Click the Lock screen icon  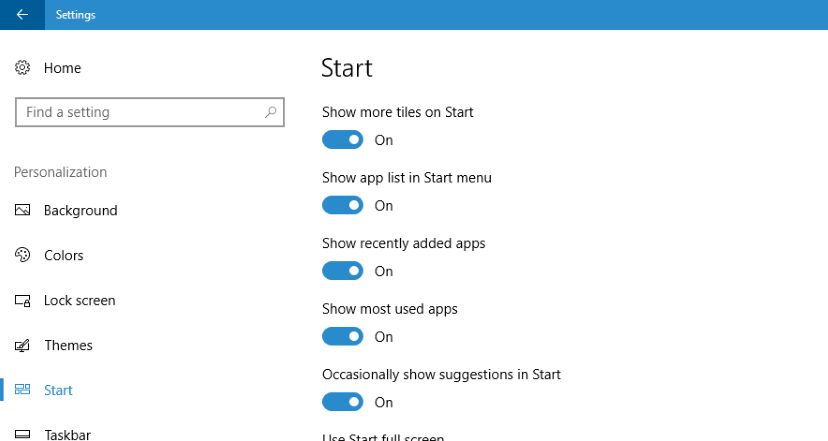click(22, 301)
